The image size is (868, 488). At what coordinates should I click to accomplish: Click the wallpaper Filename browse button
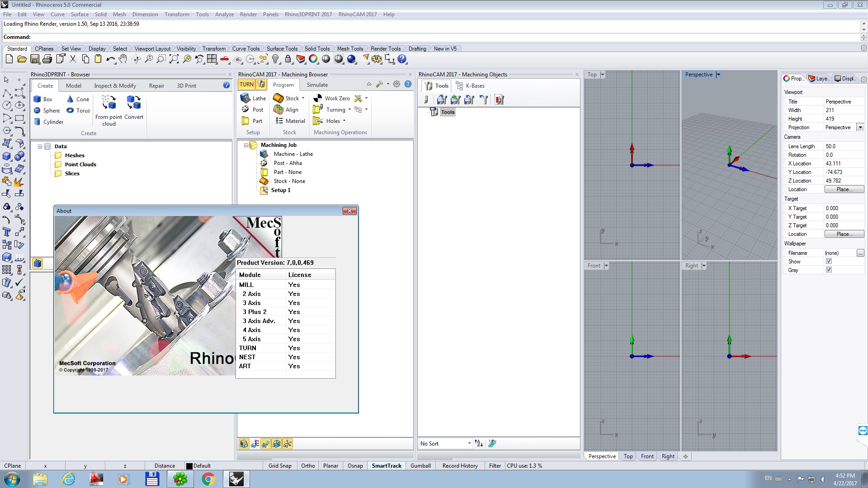coord(860,253)
